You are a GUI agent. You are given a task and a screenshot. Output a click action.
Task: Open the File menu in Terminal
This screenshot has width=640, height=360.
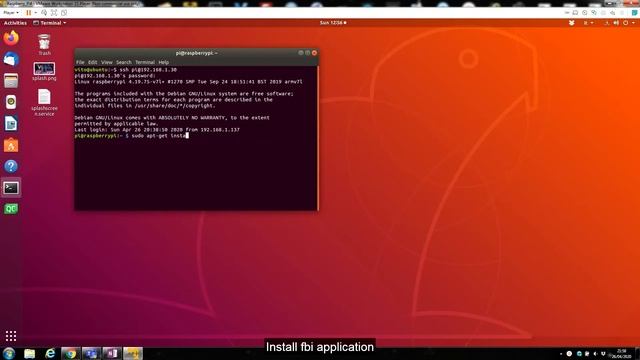click(x=80, y=62)
